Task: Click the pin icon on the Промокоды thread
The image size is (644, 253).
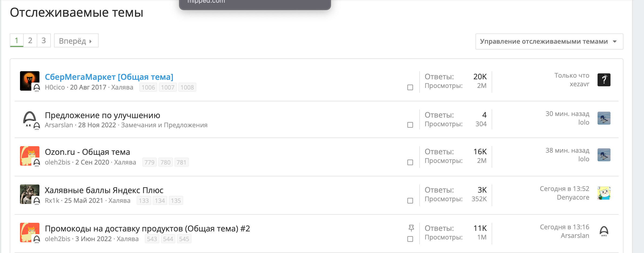Action: [411, 228]
